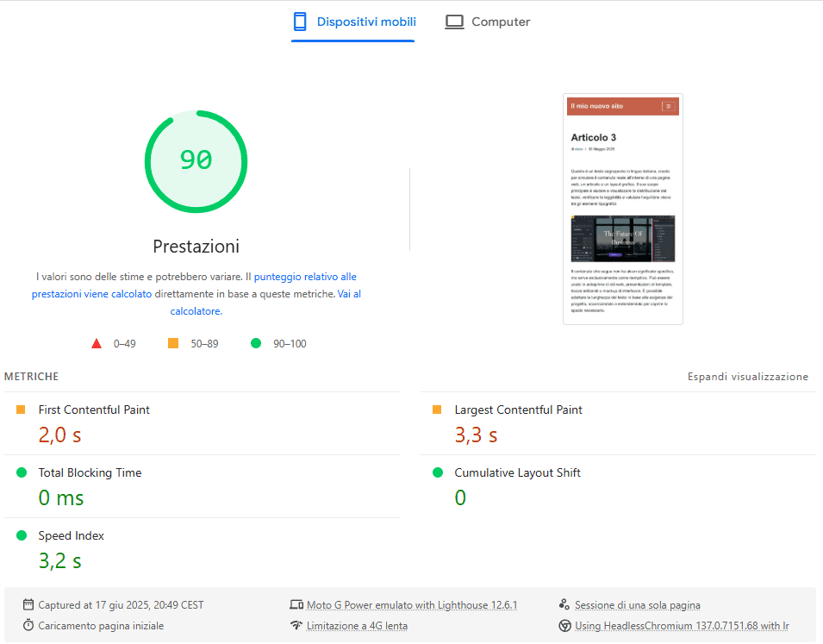Click 'Limitazione a 4G lenta' info
This screenshot has width=823, height=644.
(357, 626)
